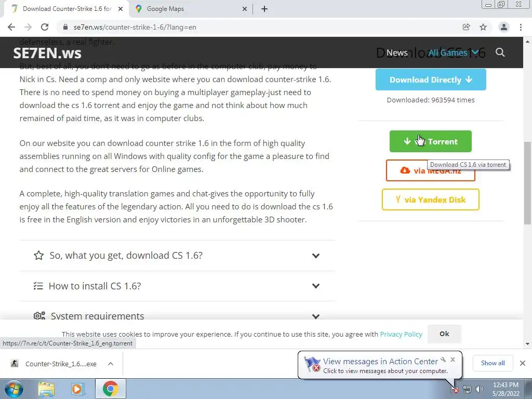Click the via Yandex Disk button
Screen dimensions: 532x399
click(431, 199)
